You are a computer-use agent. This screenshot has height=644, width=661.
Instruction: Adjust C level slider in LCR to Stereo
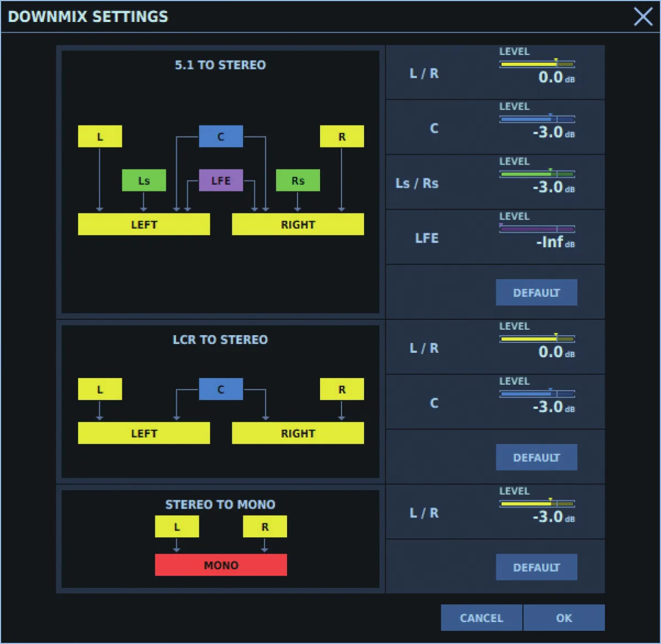537,394
